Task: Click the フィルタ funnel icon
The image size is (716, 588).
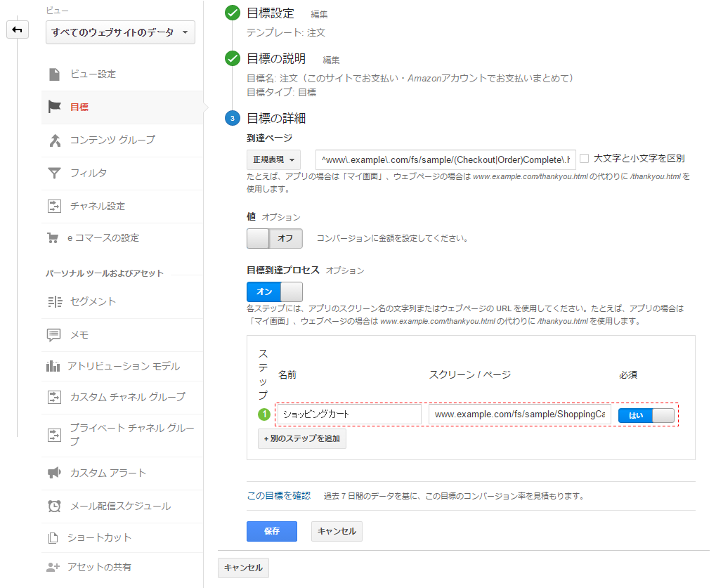Action: (x=54, y=173)
